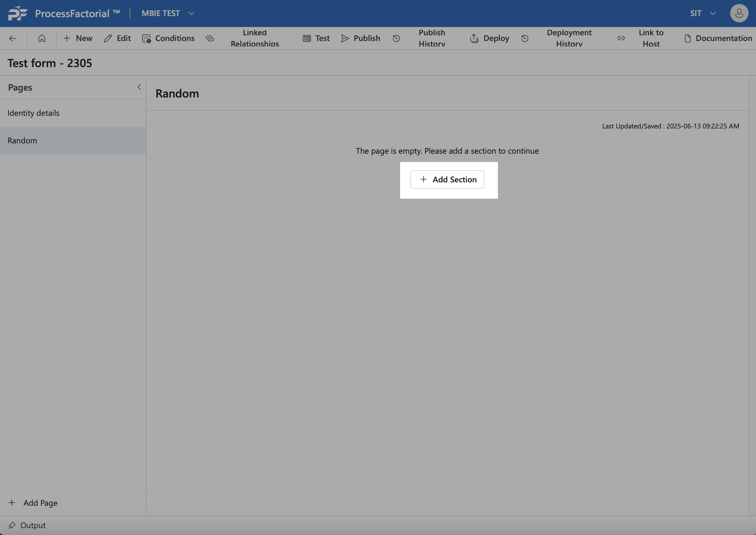Click the Conditions toolbar icon
The width and height of the screenshot is (756, 535).
147,38
